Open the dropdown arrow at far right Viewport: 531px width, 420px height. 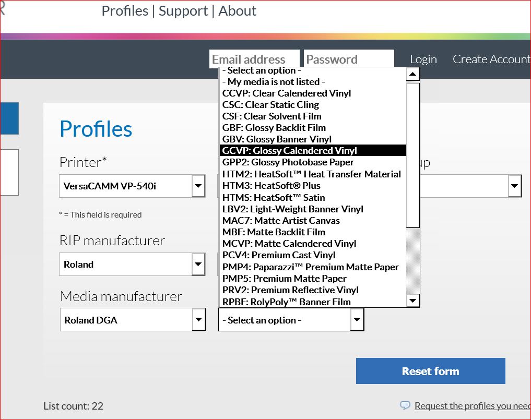pyautogui.click(x=514, y=186)
